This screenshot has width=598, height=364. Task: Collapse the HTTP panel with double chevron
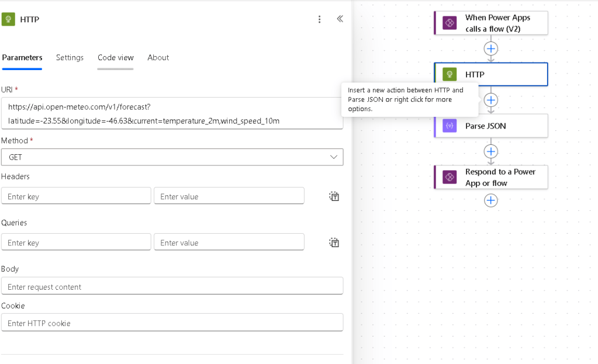click(340, 19)
